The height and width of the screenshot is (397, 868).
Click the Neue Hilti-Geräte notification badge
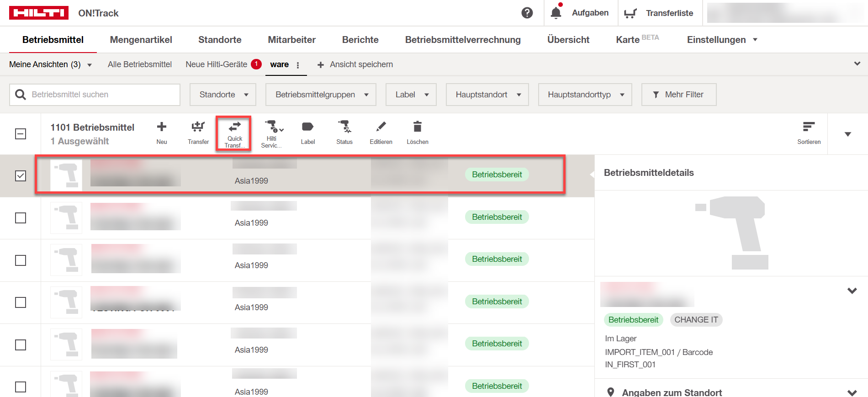coord(256,64)
